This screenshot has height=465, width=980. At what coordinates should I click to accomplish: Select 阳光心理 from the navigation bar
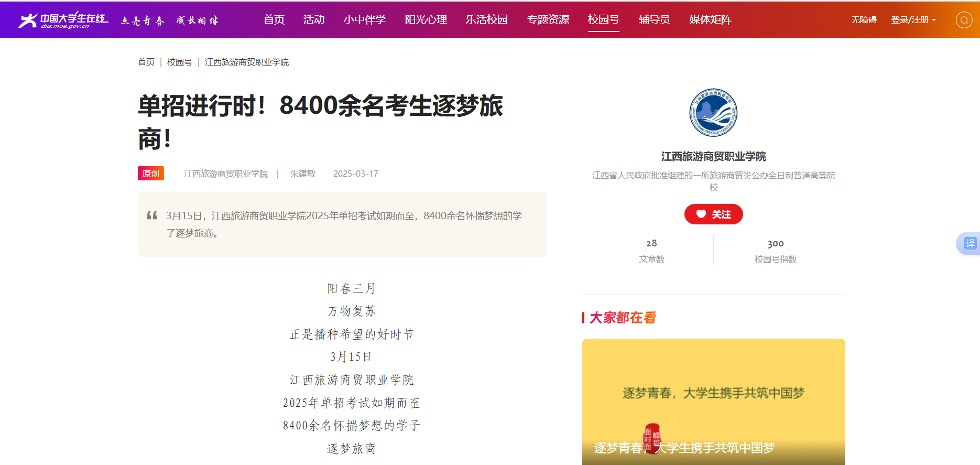tap(426, 20)
